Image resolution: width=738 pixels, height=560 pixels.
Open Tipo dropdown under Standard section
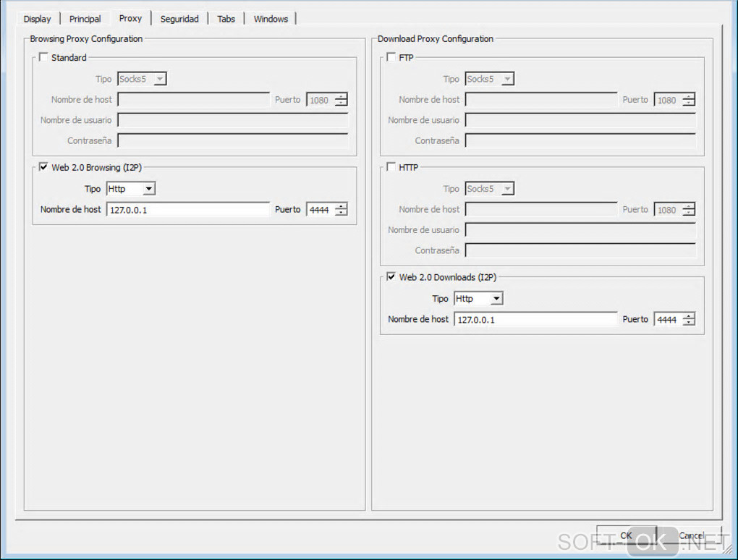tap(142, 79)
